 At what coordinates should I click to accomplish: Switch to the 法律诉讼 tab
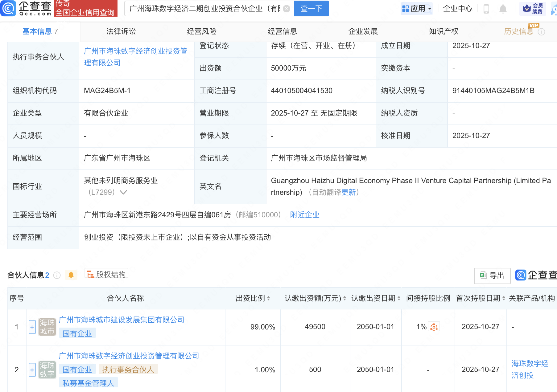tap(121, 31)
